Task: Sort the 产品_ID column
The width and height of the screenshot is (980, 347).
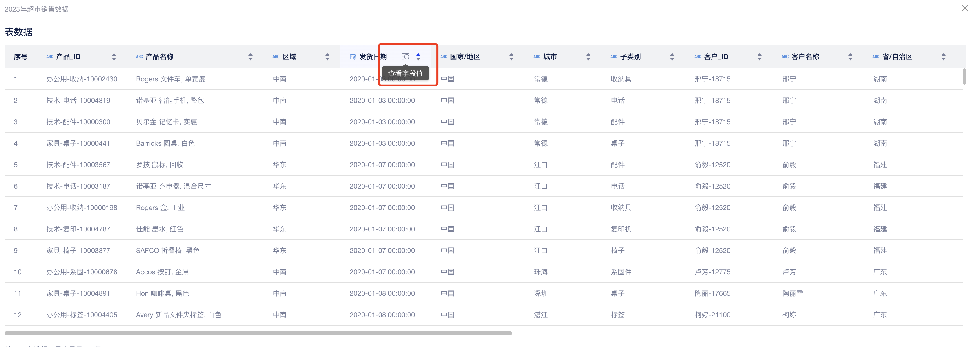Action: pos(114,57)
